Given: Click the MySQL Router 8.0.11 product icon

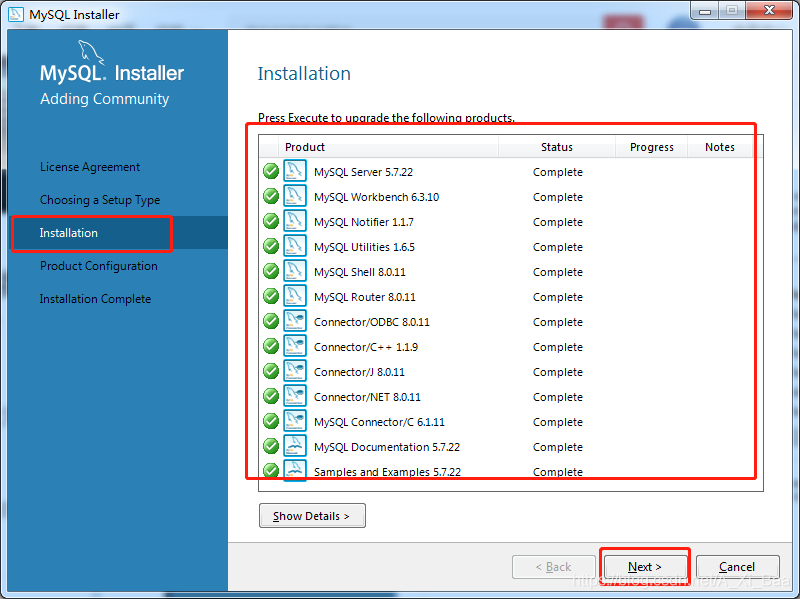Looking at the screenshot, I should click(295, 296).
